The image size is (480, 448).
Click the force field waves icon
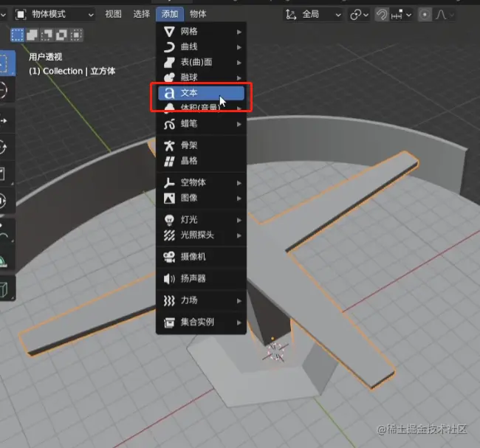tap(169, 300)
